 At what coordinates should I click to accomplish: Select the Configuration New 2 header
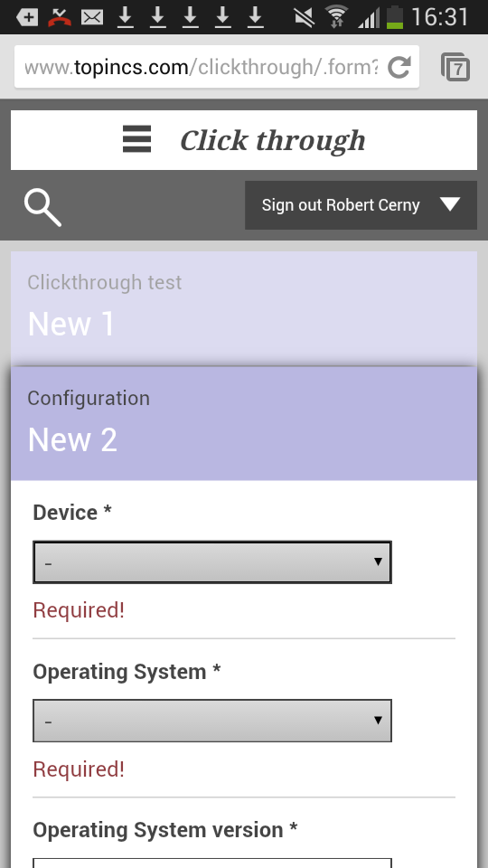point(244,423)
